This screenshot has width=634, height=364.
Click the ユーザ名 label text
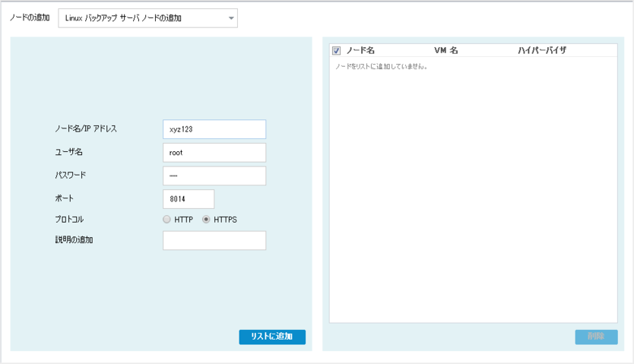tap(68, 152)
